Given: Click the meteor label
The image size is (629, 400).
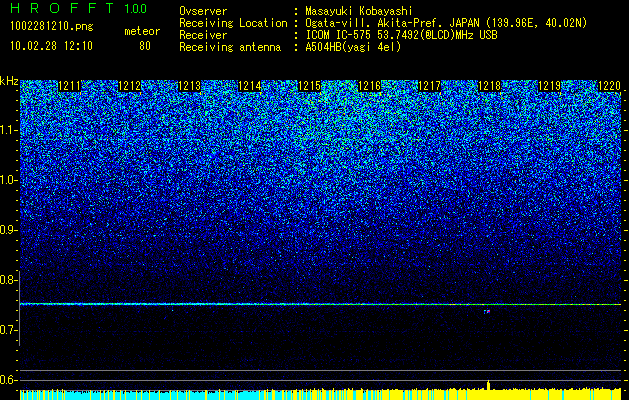Looking at the screenshot, I should click(x=142, y=31).
